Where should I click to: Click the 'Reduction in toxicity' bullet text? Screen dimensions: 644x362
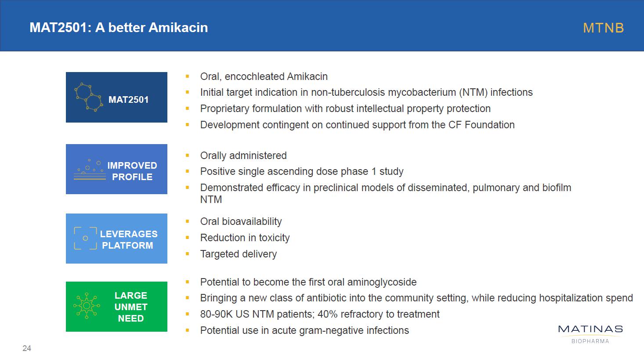(245, 238)
